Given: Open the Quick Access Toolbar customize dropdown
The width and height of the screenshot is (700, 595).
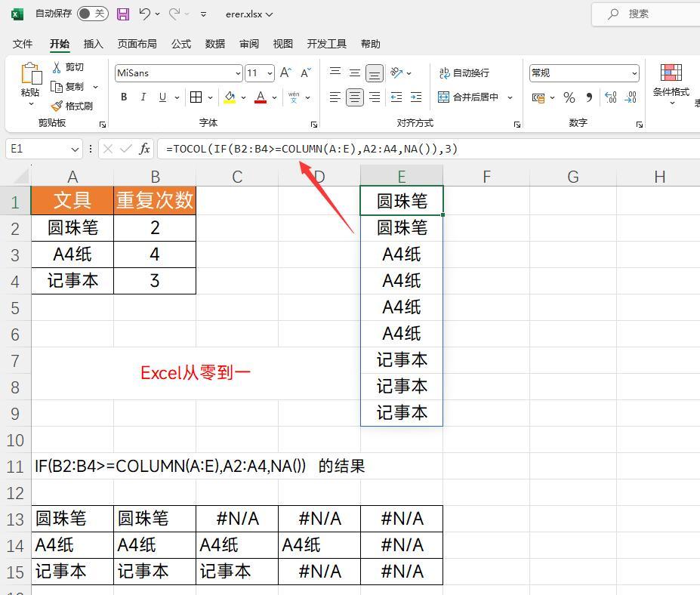Looking at the screenshot, I should (203, 14).
